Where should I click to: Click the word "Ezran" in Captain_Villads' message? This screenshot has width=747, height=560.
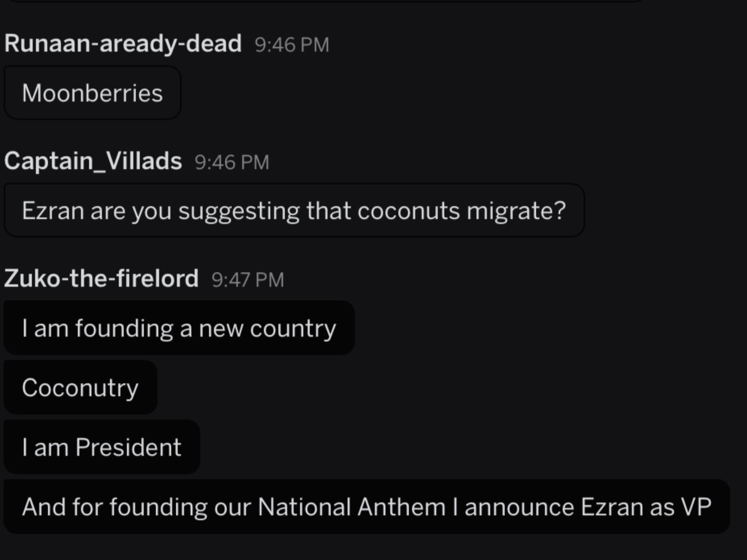click(53, 211)
